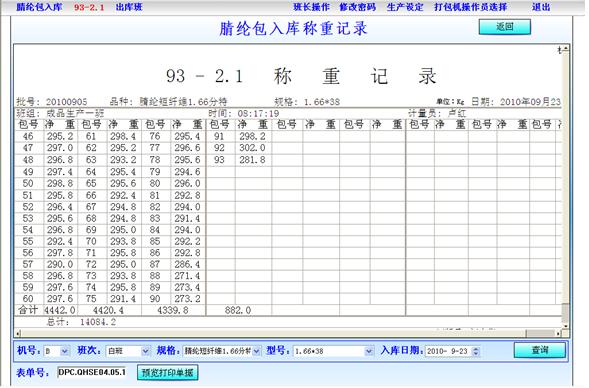Image resolution: width=589 pixels, height=388 pixels.
Task: Click the 规格 value 1.66*38 in report header
Action: pyautogui.click(x=322, y=102)
